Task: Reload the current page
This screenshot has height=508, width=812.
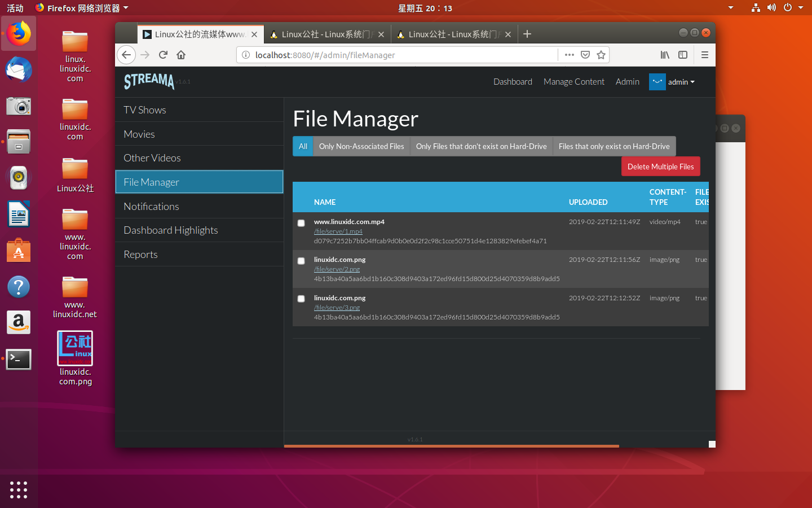Action: tap(163, 55)
